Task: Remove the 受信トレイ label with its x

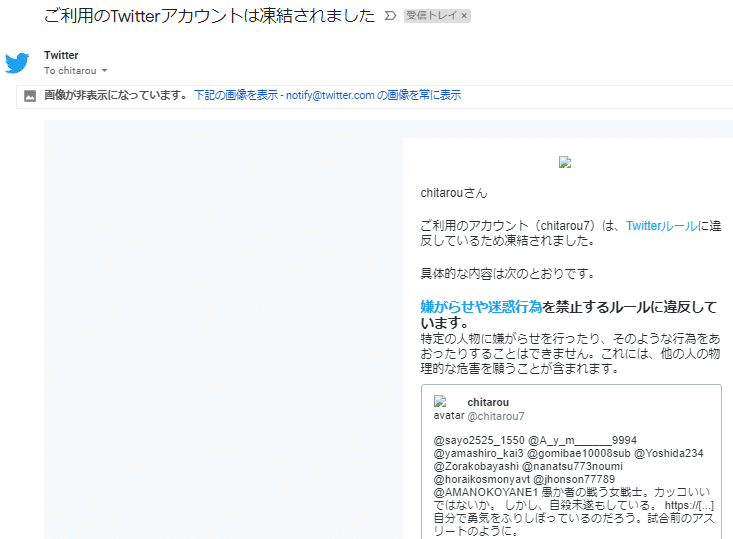Action: coord(464,16)
